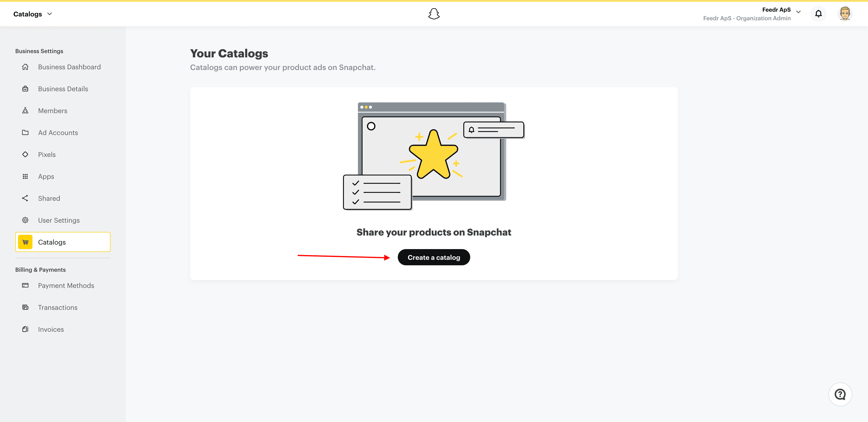Open the Invoices page
Image resolution: width=868 pixels, height=422 pixels.
(51, 329)
